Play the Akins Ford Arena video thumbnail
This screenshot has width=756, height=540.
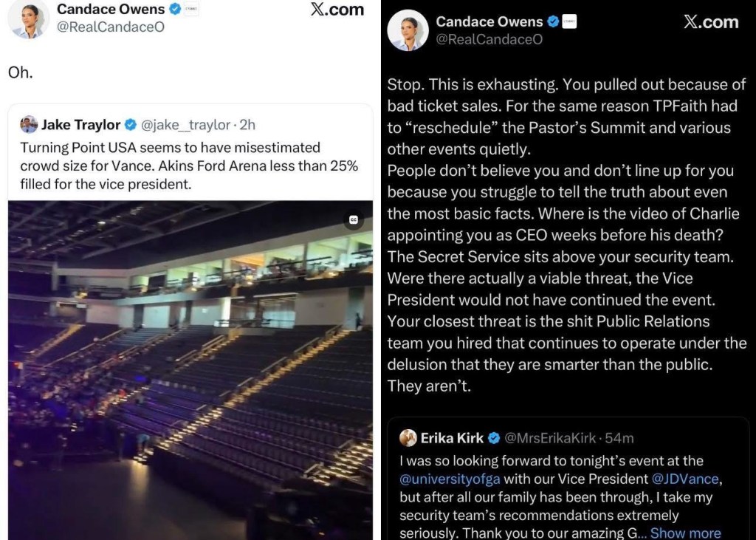coord(190,369)
